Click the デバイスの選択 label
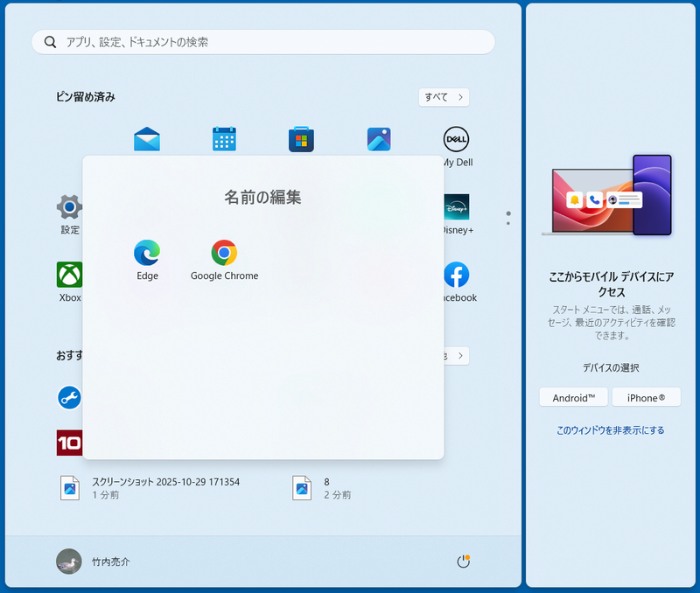The width and height of the screenshot is (700, 593). pyautogui.click(x=610, y=367)
